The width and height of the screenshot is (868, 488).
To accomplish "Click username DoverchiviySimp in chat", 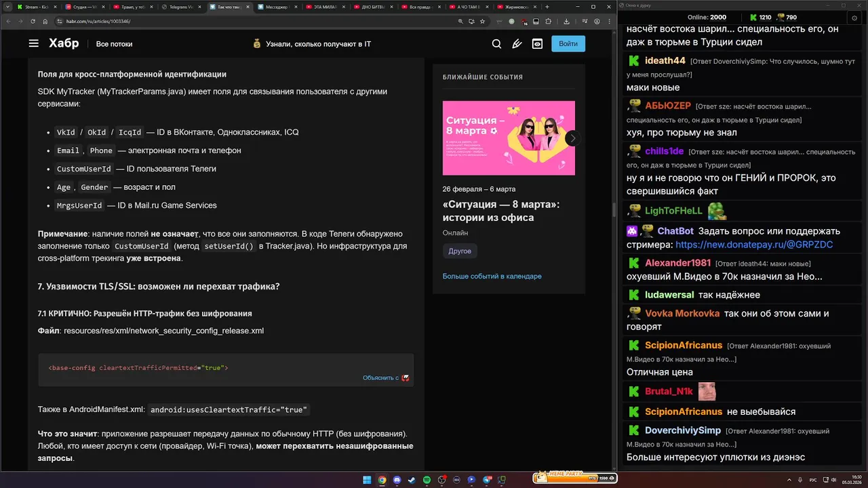I will point(683,430).
